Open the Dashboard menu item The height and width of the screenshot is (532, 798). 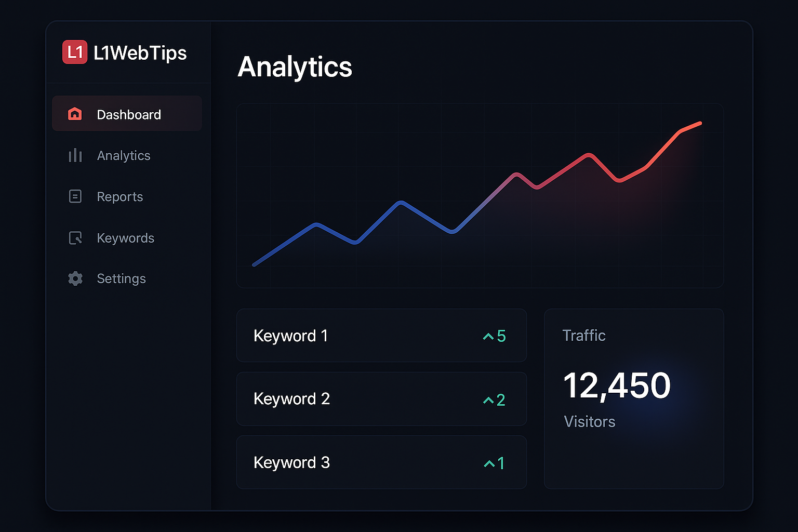tap(128, 114)
